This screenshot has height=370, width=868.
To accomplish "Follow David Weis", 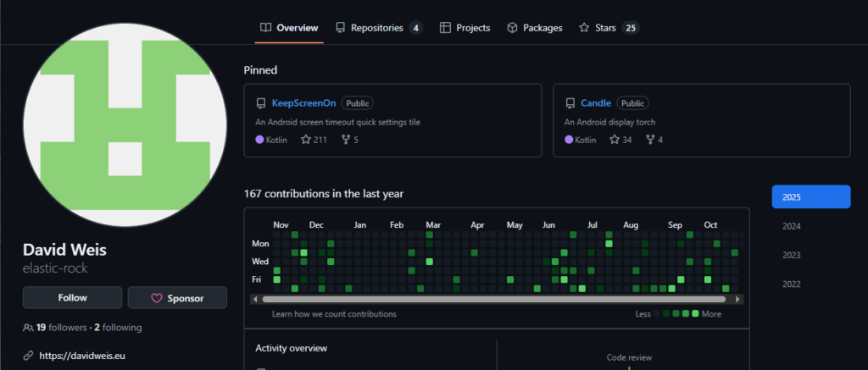I will pyautogui.click(x=72, y=298).
